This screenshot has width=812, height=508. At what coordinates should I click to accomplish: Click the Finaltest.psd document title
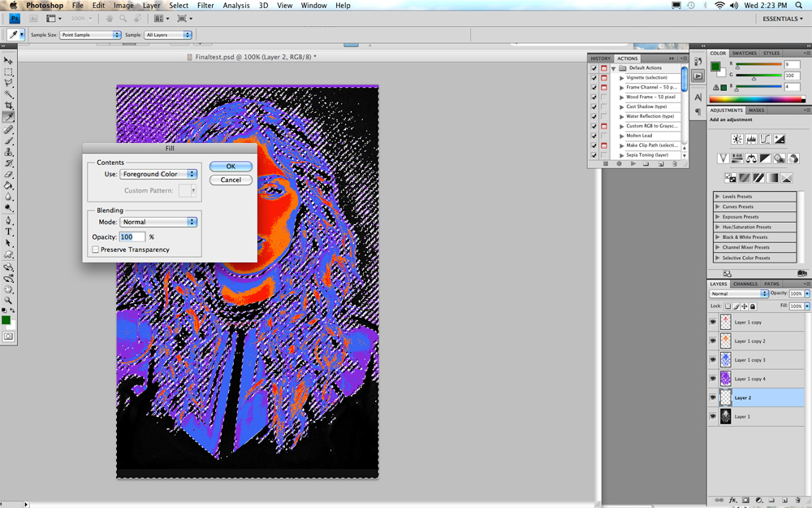255,57
